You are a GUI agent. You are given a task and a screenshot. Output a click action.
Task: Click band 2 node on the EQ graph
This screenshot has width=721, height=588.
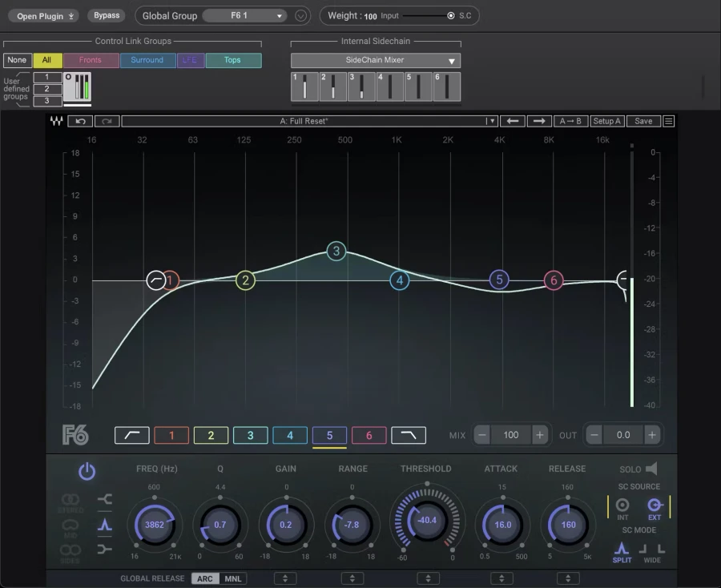click(246, 280)
